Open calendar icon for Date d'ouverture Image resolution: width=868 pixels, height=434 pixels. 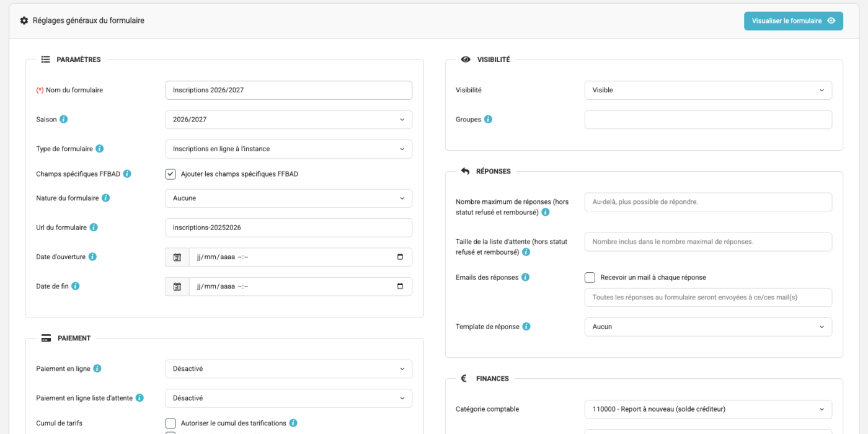[177, 257]
